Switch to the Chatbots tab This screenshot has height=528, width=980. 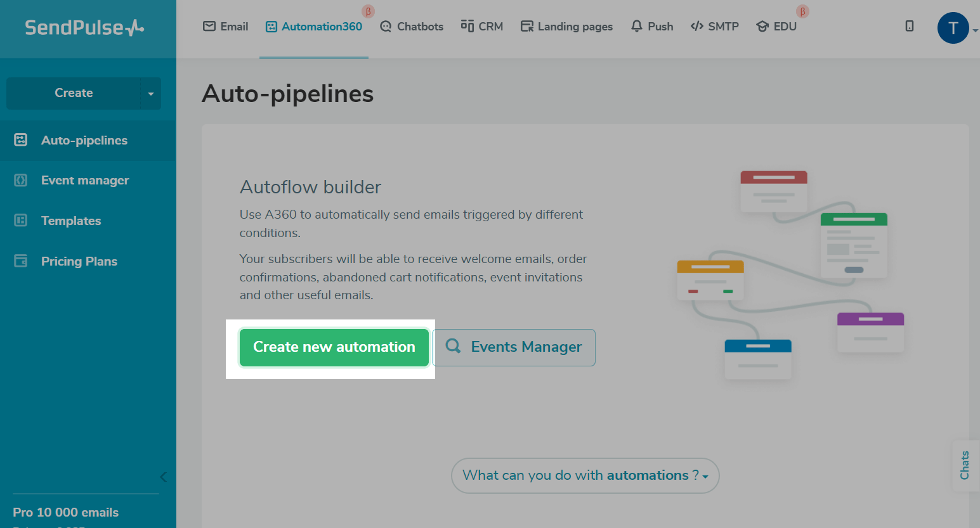412,27
